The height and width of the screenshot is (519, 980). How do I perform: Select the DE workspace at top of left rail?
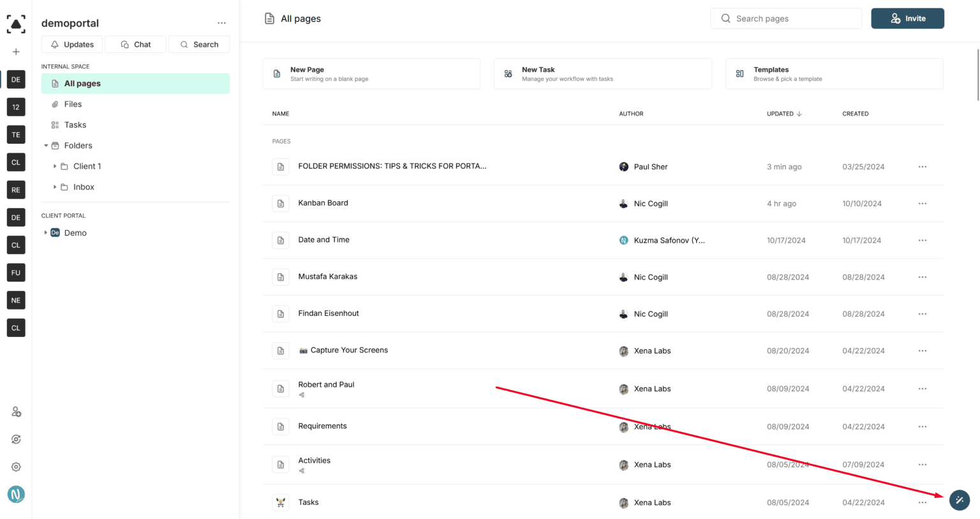pos(15,79)
